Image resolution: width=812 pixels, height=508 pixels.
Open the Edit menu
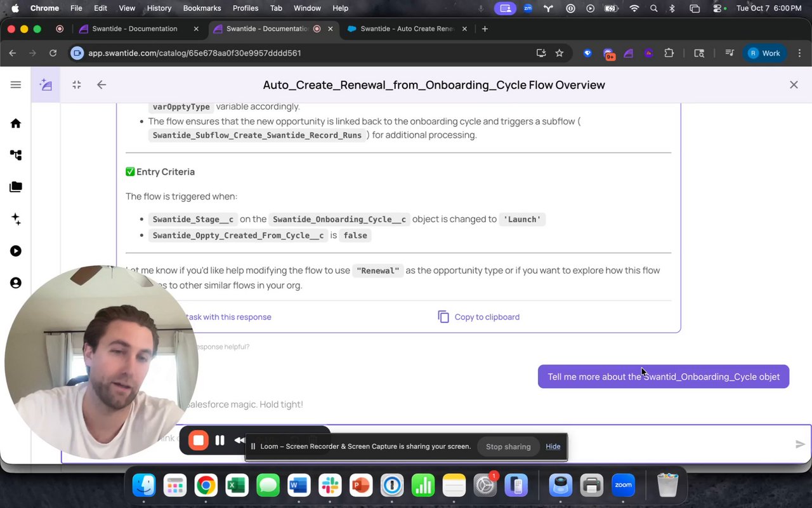[100, 8]
